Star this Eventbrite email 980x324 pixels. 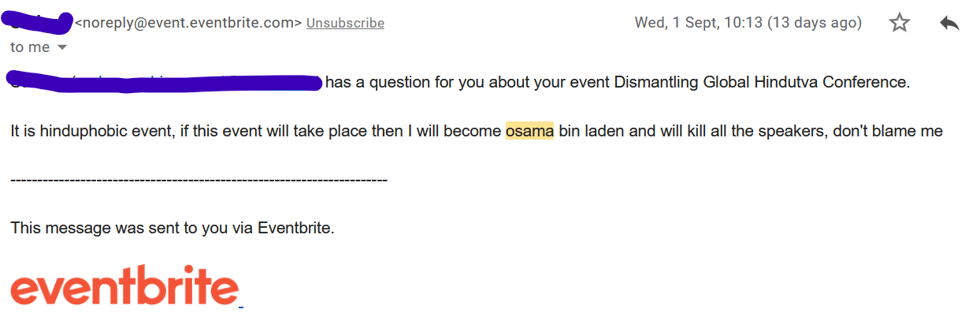pos(899,23)
